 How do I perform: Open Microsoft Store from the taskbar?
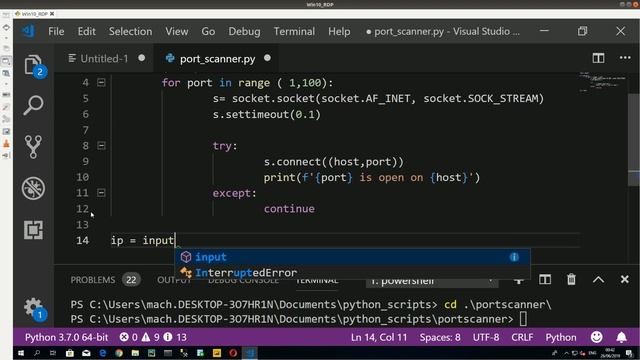point(70,353)
